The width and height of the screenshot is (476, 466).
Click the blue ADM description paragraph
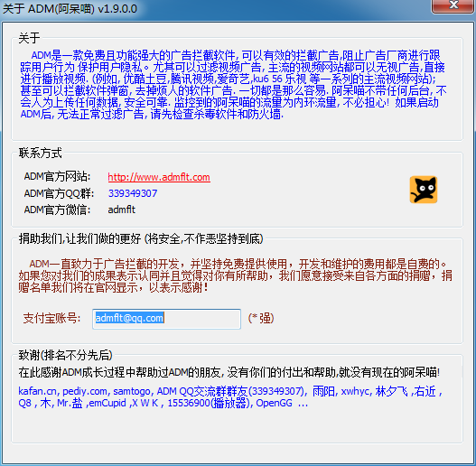click(233, 85)
